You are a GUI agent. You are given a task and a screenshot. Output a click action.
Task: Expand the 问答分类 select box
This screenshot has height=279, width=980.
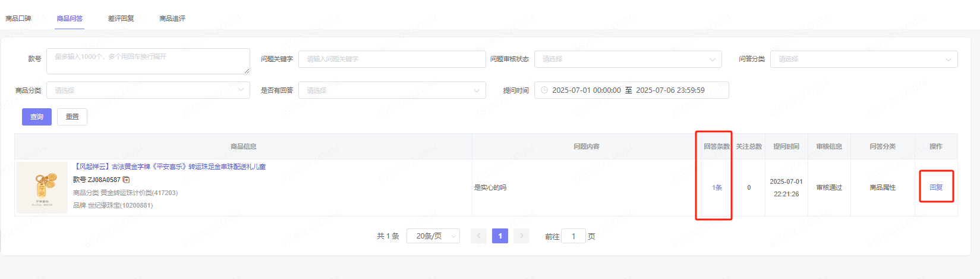863,59
